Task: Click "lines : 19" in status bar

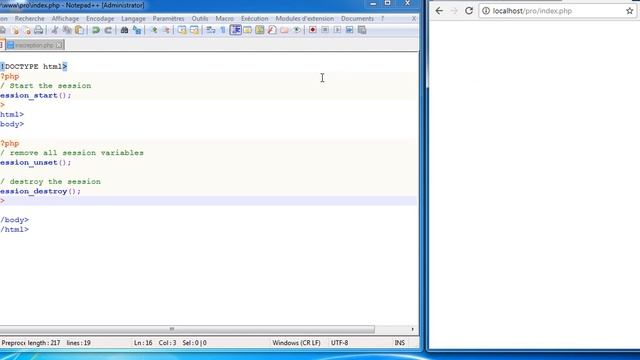Action: point(78,343)
